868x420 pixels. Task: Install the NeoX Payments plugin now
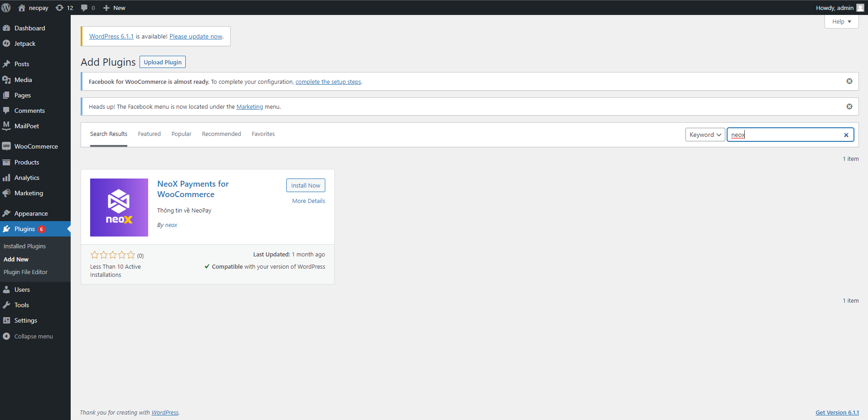click(x=306, y=185)
